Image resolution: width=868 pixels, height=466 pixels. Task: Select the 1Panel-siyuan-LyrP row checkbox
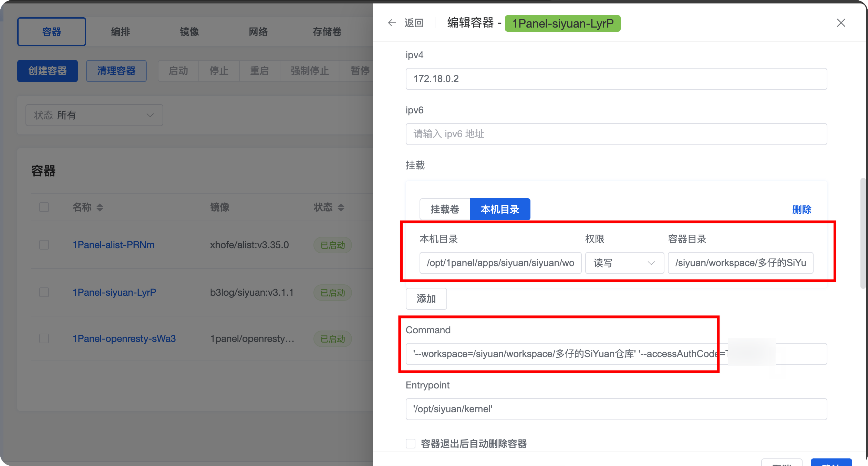[x=44, y=292]
